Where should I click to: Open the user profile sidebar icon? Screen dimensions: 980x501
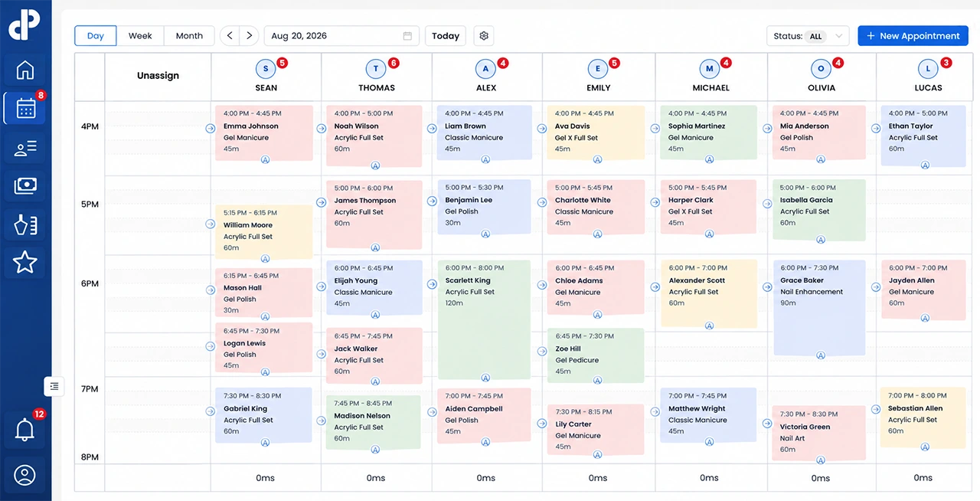click(25, 475)
